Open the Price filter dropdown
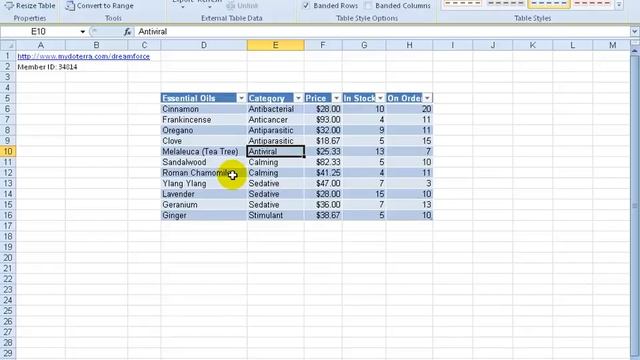The image size is (640, 360). coord(336,98)
